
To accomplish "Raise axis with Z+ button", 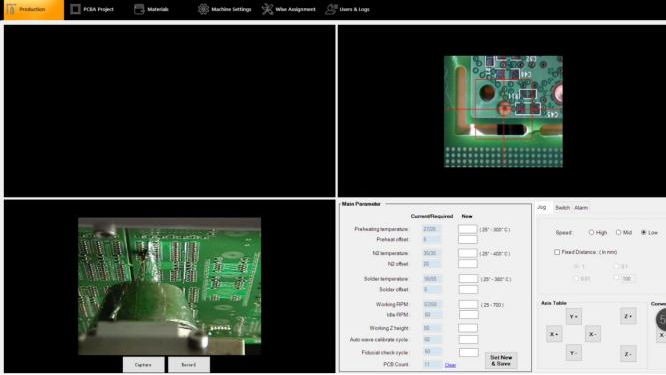I will (x=628, y=316).
